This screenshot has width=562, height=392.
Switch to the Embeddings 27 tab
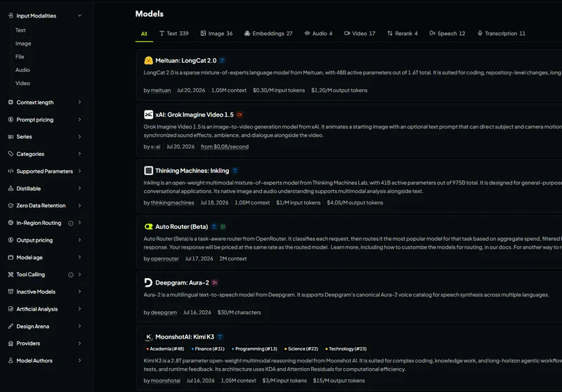click(x=268, y=33)
